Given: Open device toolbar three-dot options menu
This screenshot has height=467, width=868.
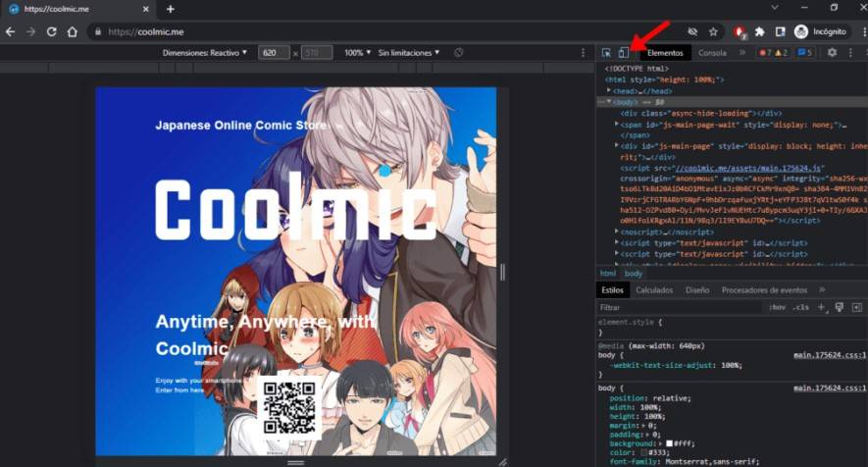Looking at the screenshot, I should point(583,53).
